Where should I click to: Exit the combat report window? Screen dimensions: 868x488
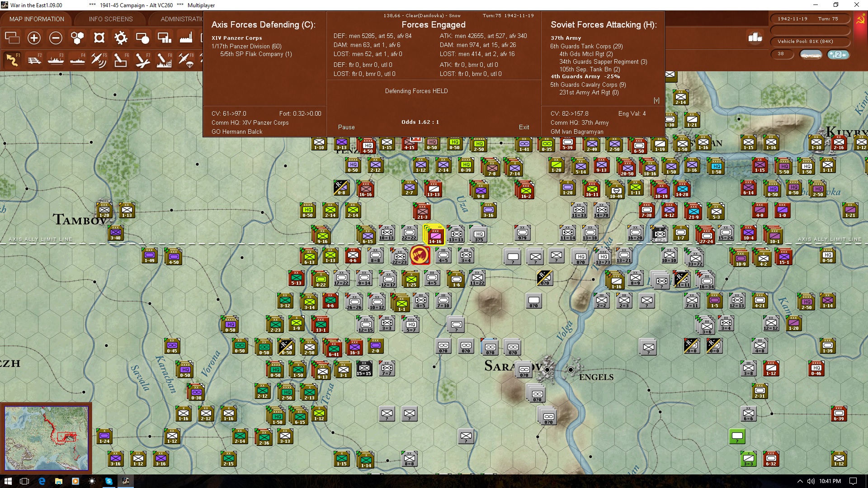tap(524, 127)
